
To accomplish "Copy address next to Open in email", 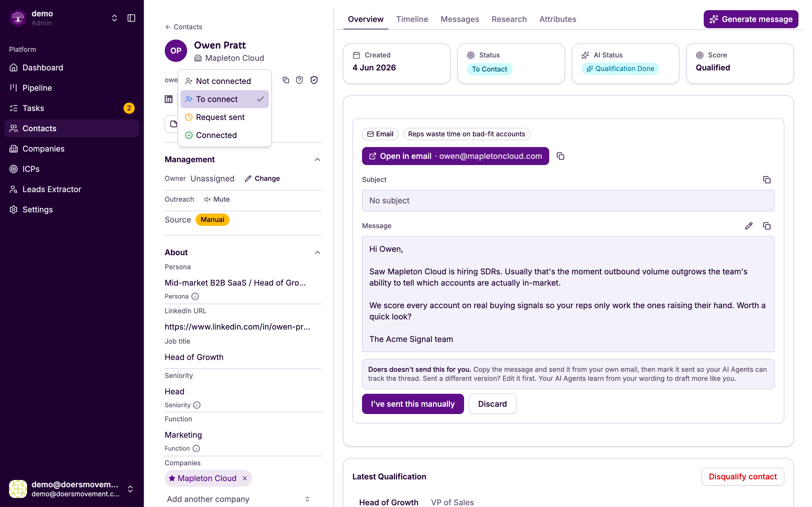I will 560,156.
